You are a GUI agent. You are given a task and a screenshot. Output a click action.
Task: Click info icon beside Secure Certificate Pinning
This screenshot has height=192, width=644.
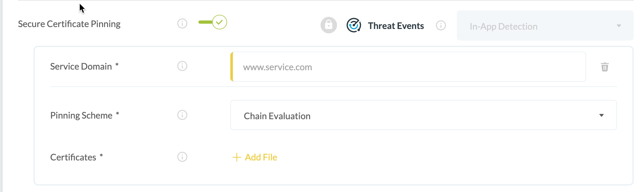point(182,24)
